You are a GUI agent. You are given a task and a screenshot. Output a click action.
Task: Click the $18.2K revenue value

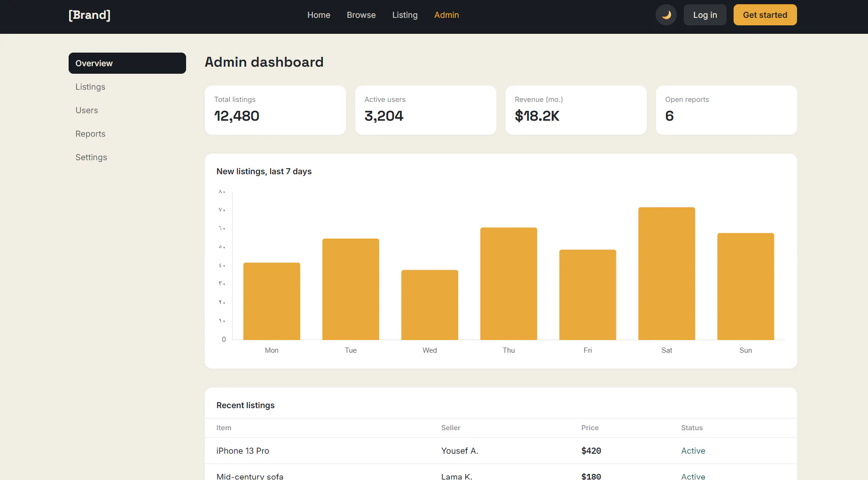pos(537,116)
